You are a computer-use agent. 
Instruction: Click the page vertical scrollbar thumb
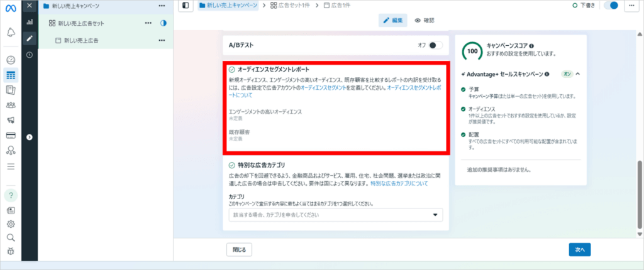coord(639,194)
